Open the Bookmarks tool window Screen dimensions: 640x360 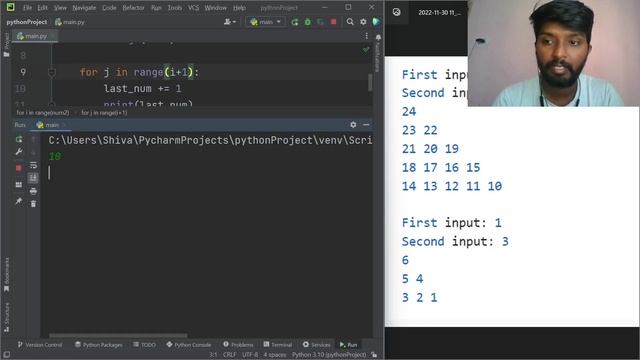point(6,275)
